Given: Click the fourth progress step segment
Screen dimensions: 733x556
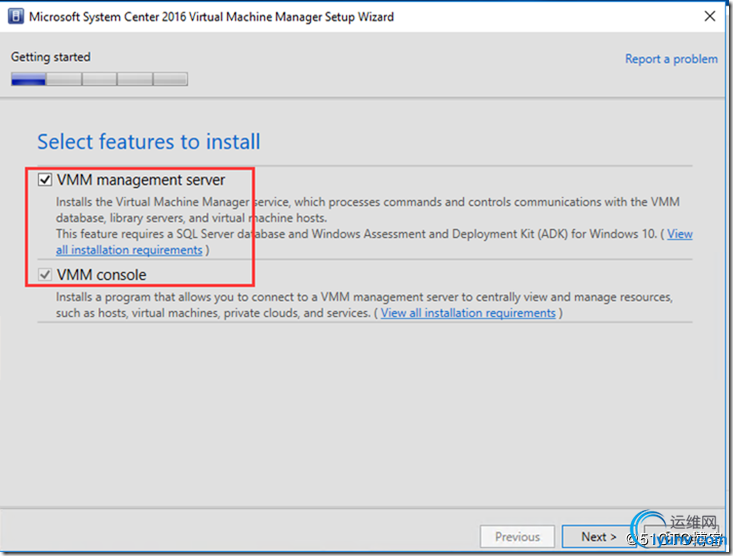Looking at the screenshot, I should tap(135, 80).
